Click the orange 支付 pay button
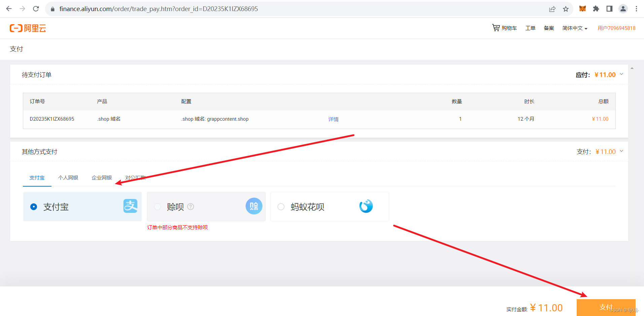This screenshot has width=644, height=316. (x=606, y=307)
